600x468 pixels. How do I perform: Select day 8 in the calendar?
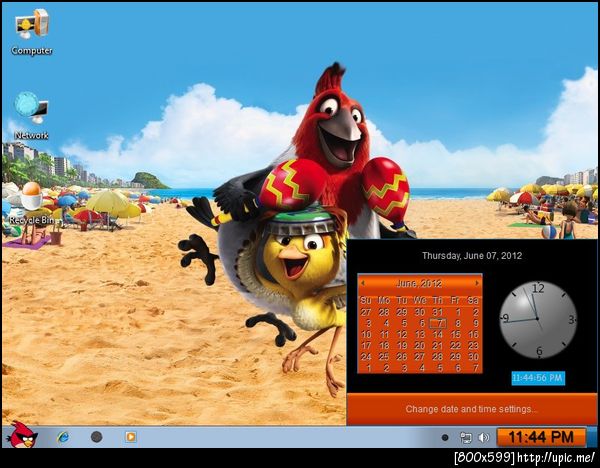coord(457,323)
